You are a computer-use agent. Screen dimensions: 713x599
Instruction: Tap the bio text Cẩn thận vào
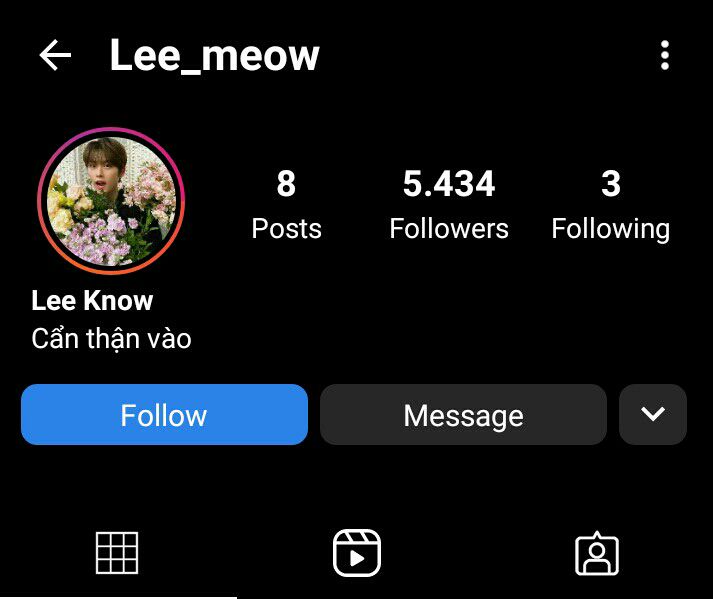click(x=111, y=339)
